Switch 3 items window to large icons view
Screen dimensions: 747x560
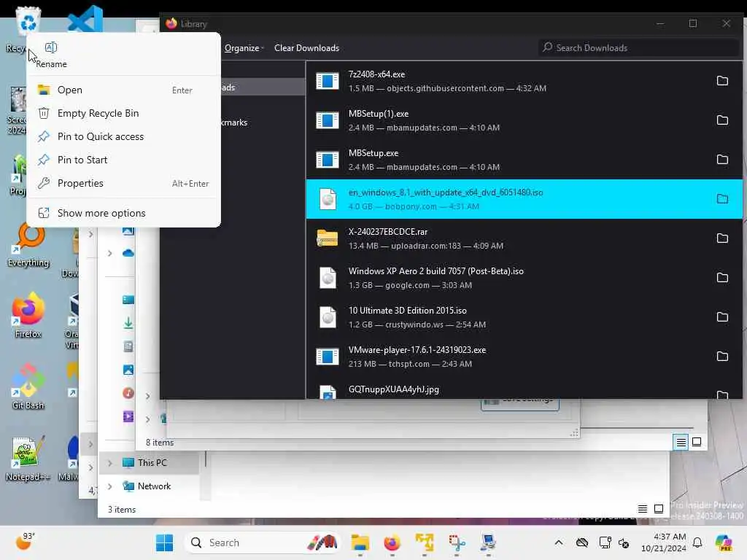[x=659, y=509]
